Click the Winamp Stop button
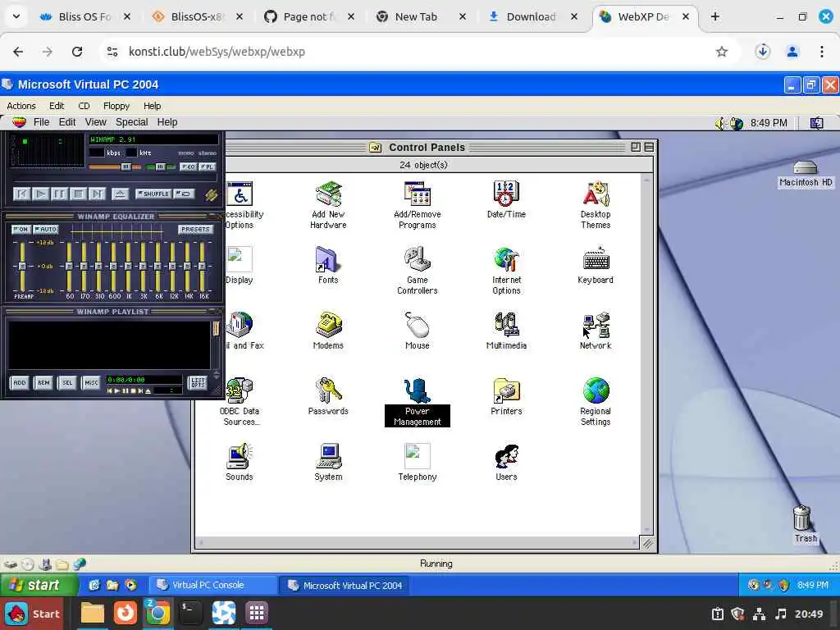Viewport: 840px width, 630px height. pyautogui.click(x=78, y=194)
